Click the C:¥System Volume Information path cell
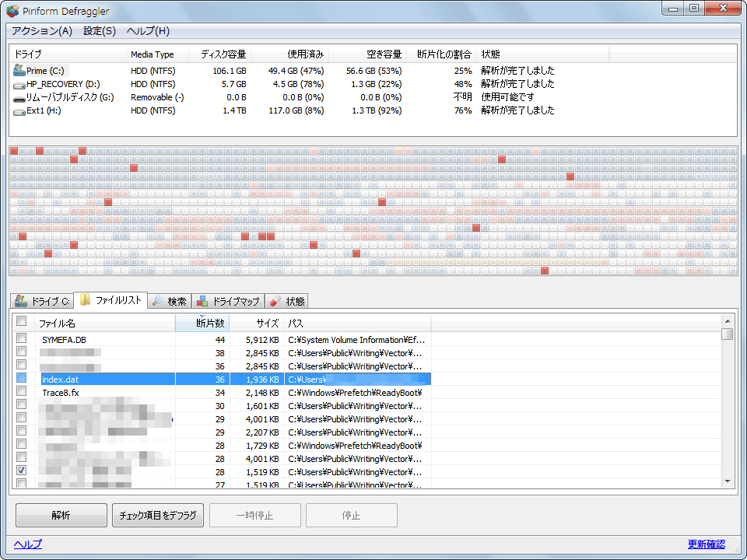747x560 pixels. click(x=356, y=340)
